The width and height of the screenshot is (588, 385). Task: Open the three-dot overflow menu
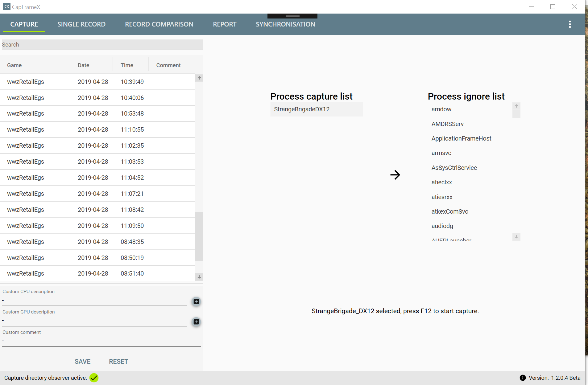[x=570, y=24]
